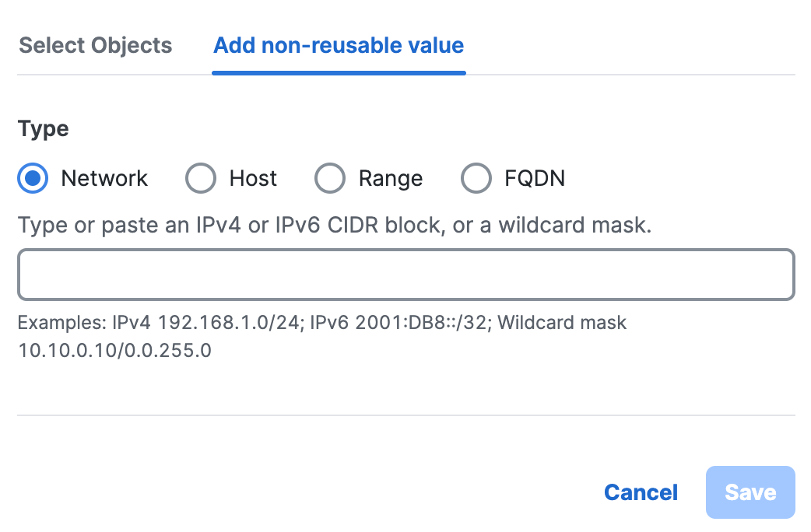Enable the FQDN radio button circle
The height and width of the screenshot is (532, 811).
tap(476, 179)
